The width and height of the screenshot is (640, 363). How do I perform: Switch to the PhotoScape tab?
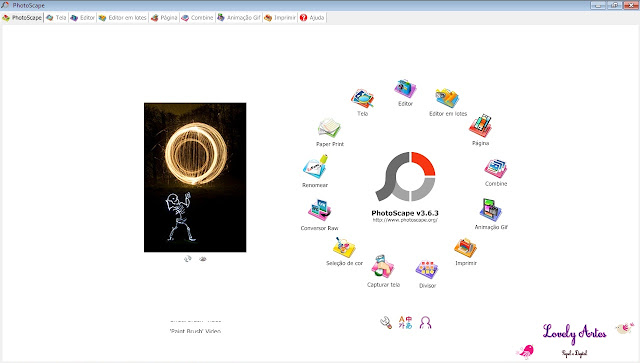[x=22, y=18]
